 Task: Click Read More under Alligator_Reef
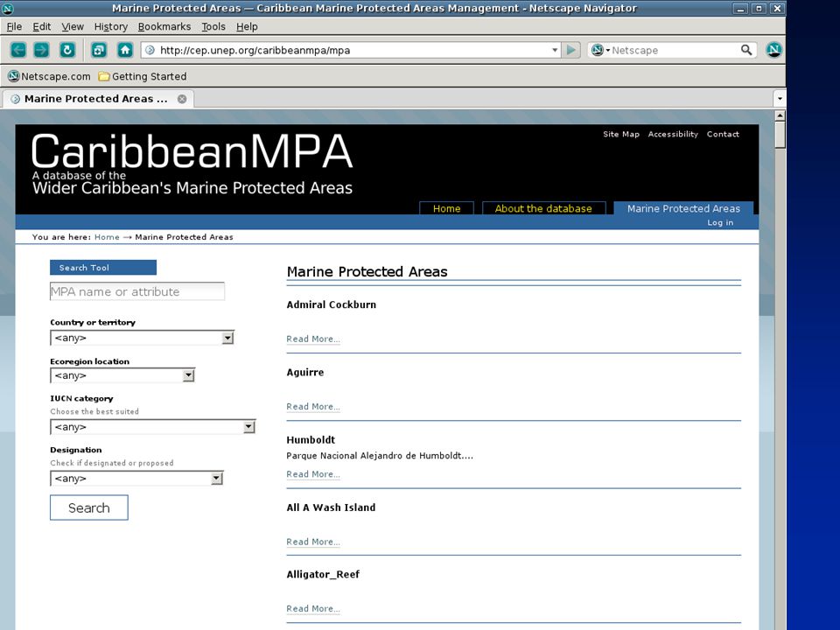click(313, 608)
